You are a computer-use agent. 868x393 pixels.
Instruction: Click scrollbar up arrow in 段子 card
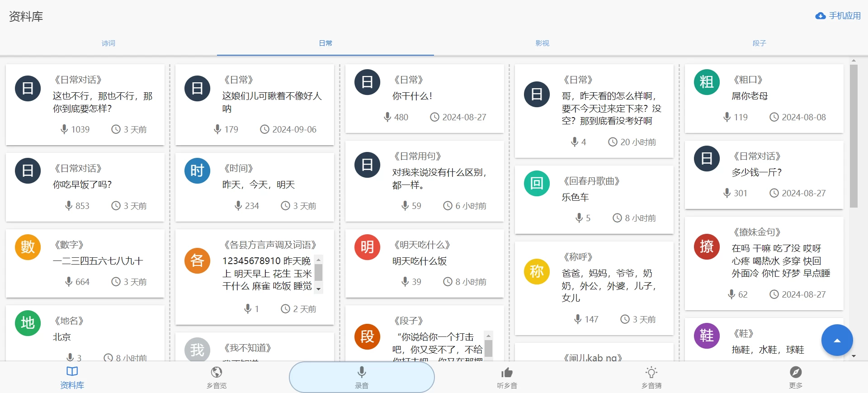coord(488,336)
